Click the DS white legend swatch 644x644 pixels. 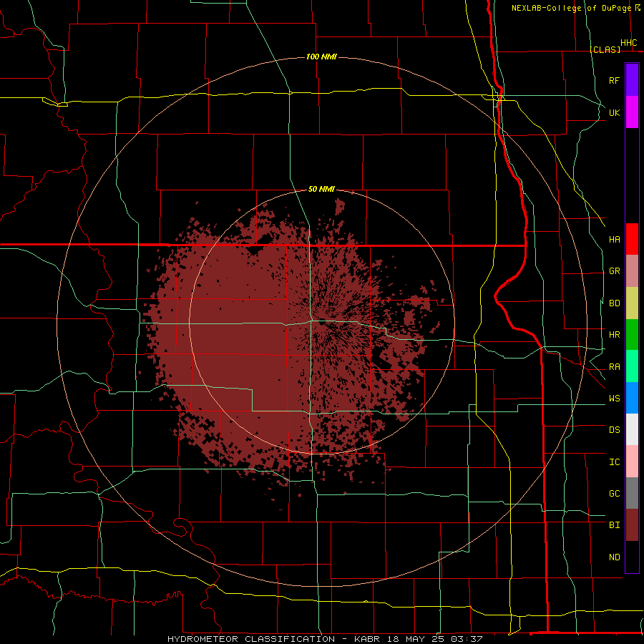(632, 429)
